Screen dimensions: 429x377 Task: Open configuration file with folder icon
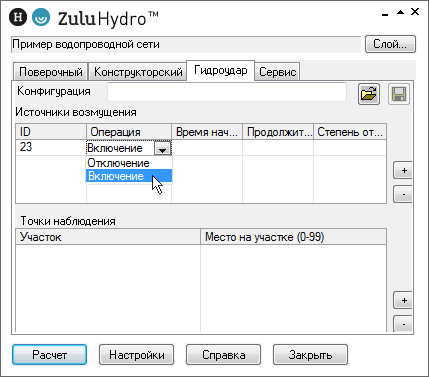click(369, 94)
